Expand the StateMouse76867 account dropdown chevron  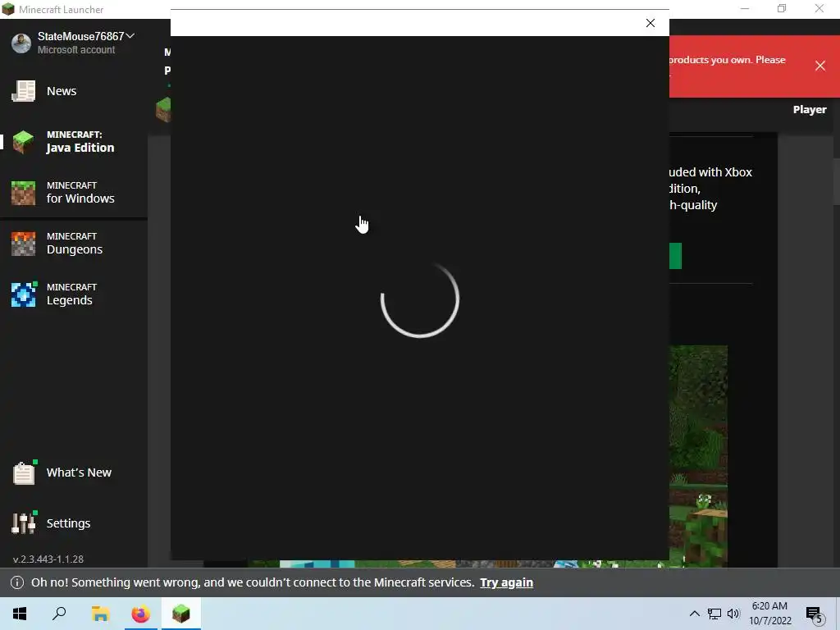click(130, 36)
